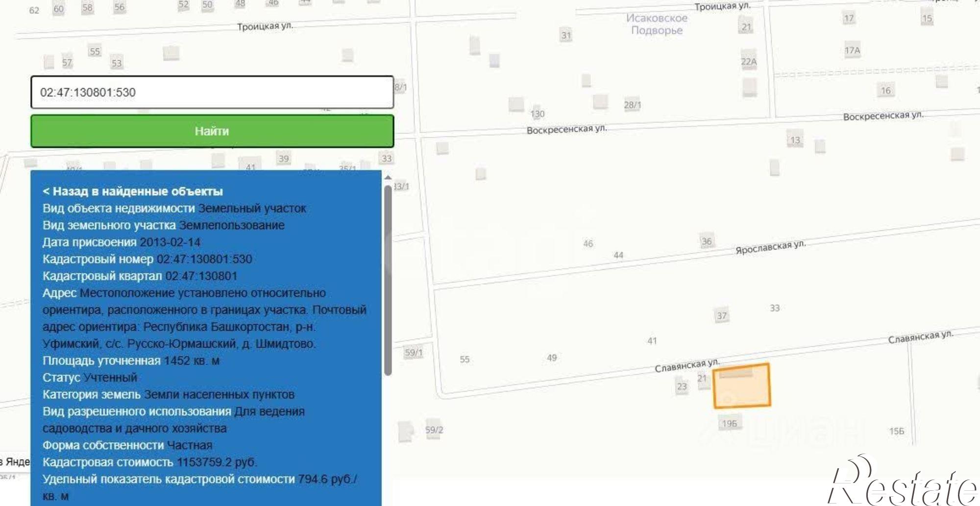The image size is (980, 506).
Task: Click building marker 28/1
Action: tap(632, 105)
